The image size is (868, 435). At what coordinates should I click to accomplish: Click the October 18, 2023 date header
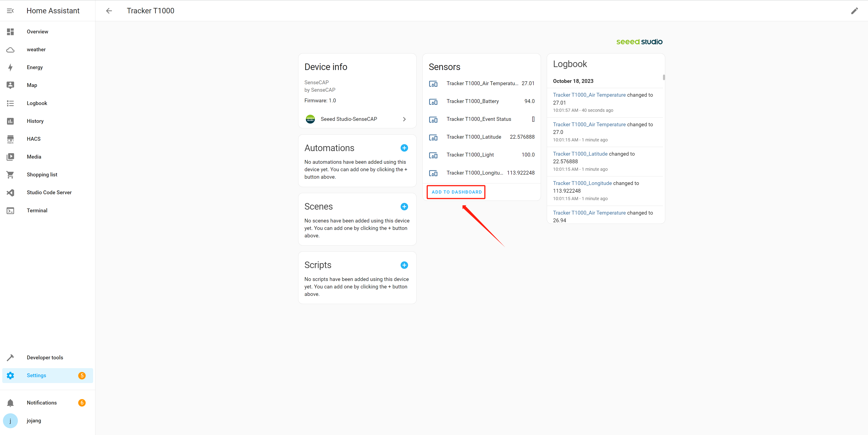coord(573,81)
